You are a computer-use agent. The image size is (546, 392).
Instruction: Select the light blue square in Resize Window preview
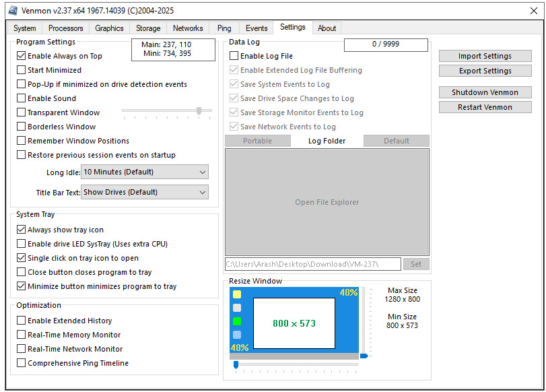237,335
